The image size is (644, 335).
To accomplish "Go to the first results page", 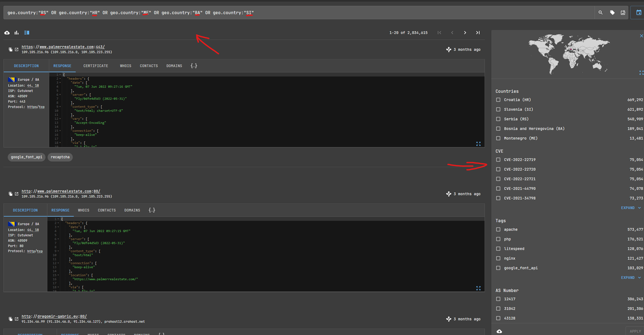I will pyautogui.click(x=439, y=33).
